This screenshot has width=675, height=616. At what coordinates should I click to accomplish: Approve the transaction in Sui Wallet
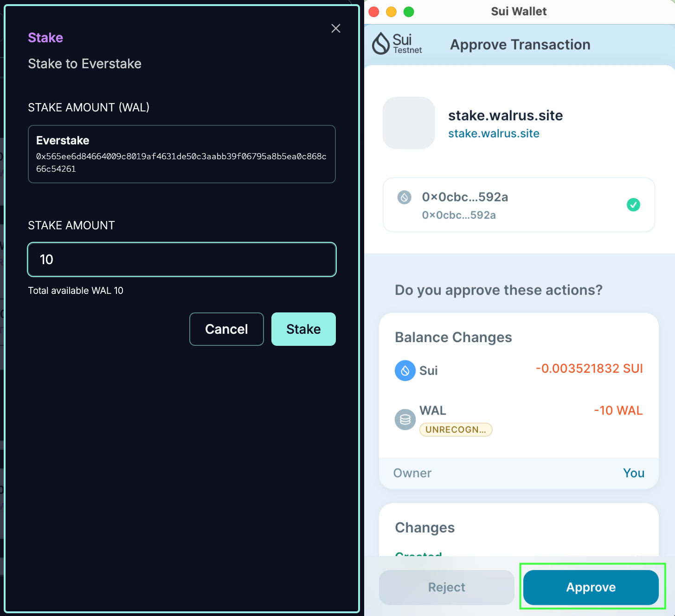[x=591, y=587]
